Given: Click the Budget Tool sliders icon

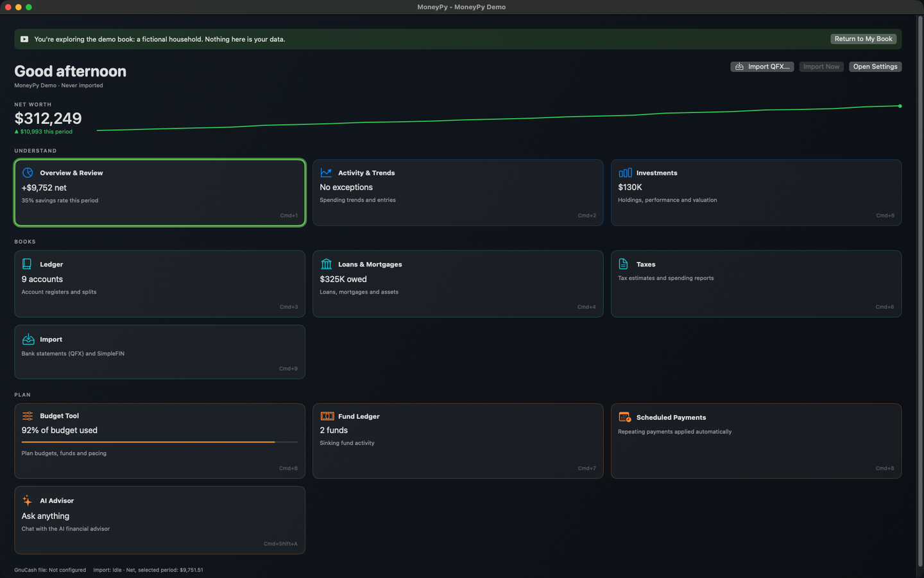Looking at the screenshot, I should click(28, 416).
